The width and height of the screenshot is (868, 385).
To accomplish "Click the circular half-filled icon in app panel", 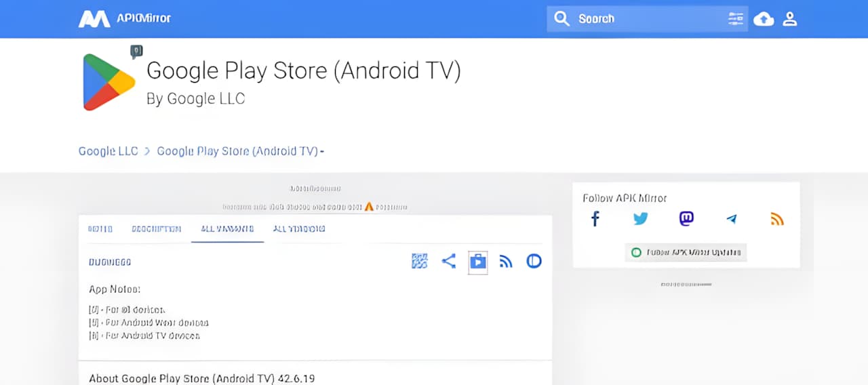I will point(534,261).
